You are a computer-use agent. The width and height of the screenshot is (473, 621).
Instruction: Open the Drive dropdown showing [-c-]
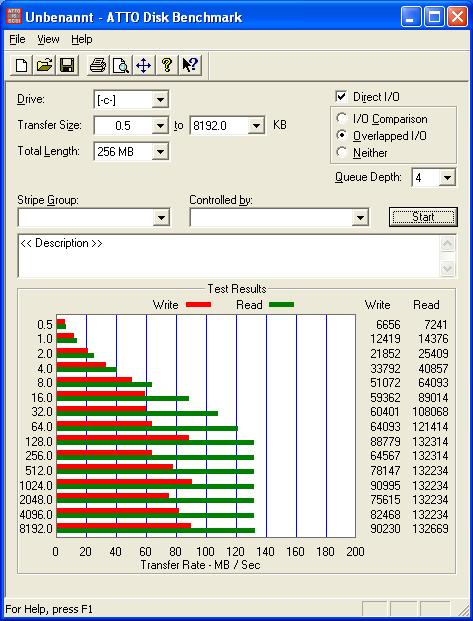coord(160,99)
